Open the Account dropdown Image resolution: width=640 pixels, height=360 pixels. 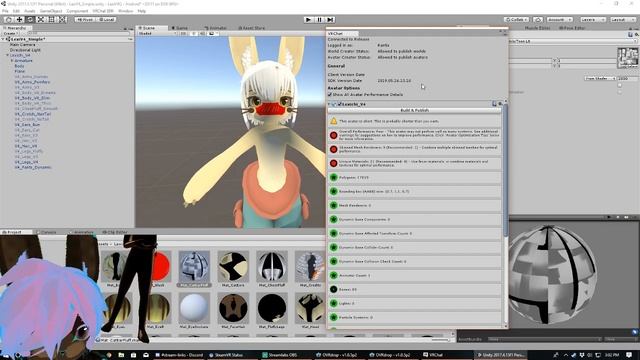(560, 20)
